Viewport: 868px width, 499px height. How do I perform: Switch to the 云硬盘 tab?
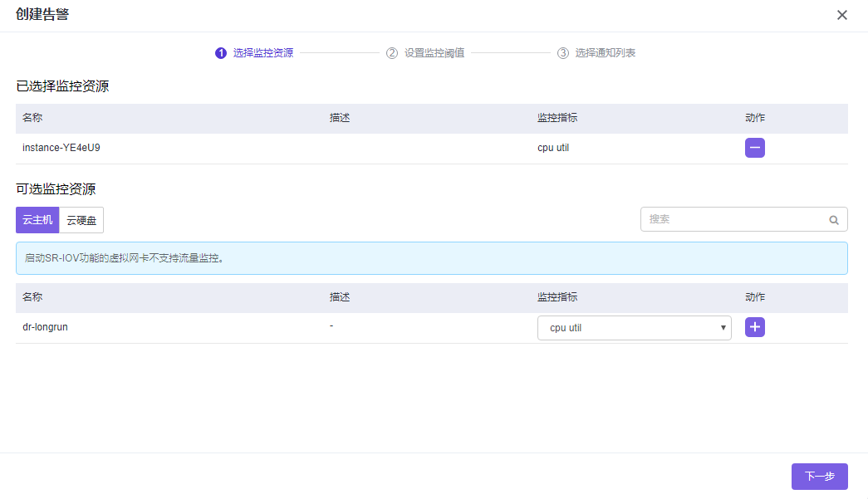click(x=81, y=220)
